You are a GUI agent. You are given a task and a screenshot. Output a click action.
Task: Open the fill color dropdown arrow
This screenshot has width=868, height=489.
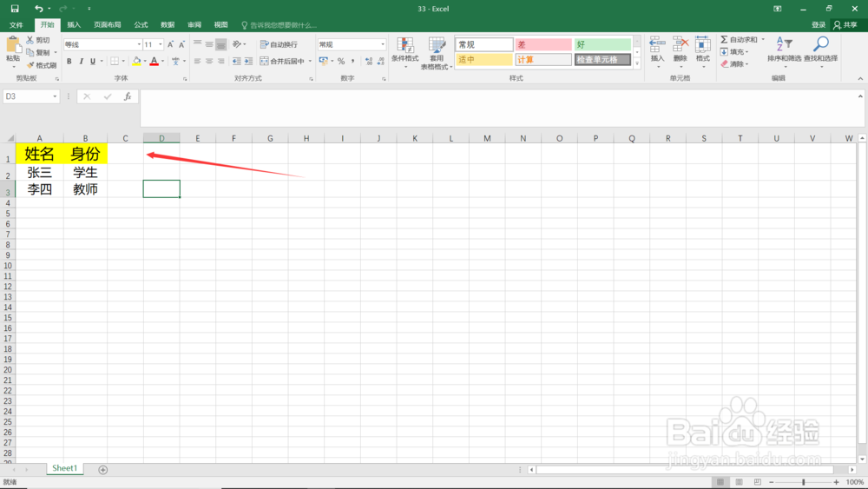tap(145, 62)
